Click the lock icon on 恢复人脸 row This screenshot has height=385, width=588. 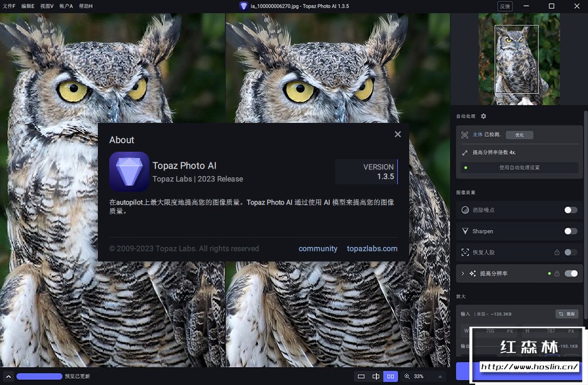tap(557, 252)
